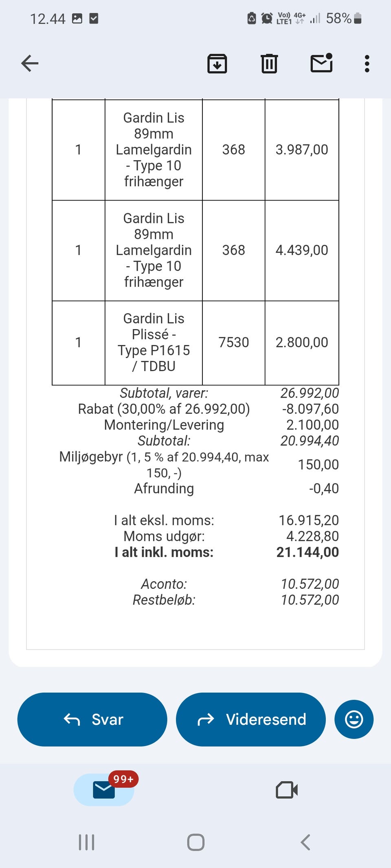Mark the email as unread
This screenshot has width=391, height=868.
(321, 63)
